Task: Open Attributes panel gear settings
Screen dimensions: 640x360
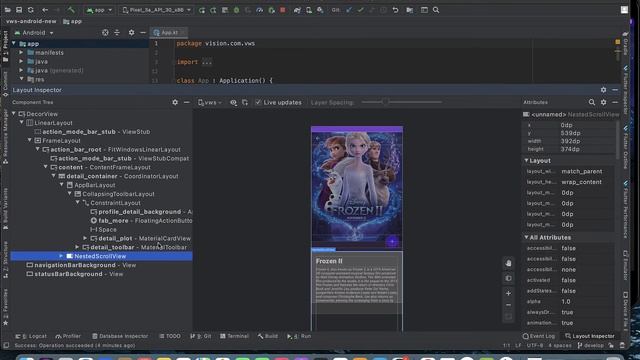Action: tap(603, 102)
